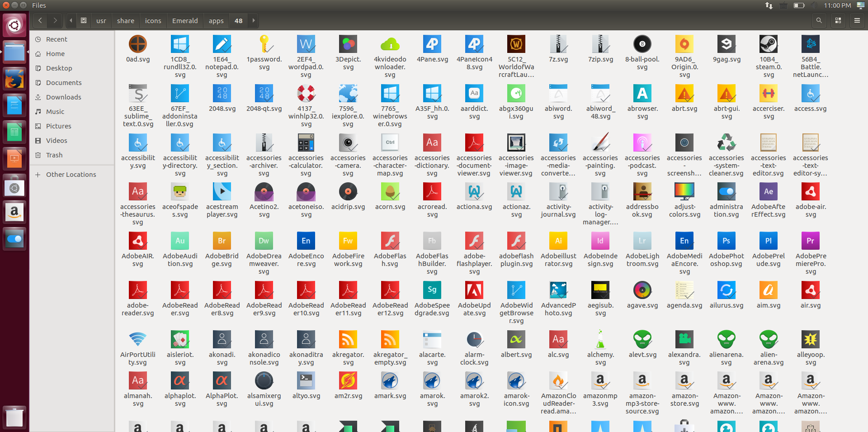Image resolution: width=868 pixels, height=432 pixels.
Task: Select the amazonmp3.svg icon
Action: click(x=600, y=380)
